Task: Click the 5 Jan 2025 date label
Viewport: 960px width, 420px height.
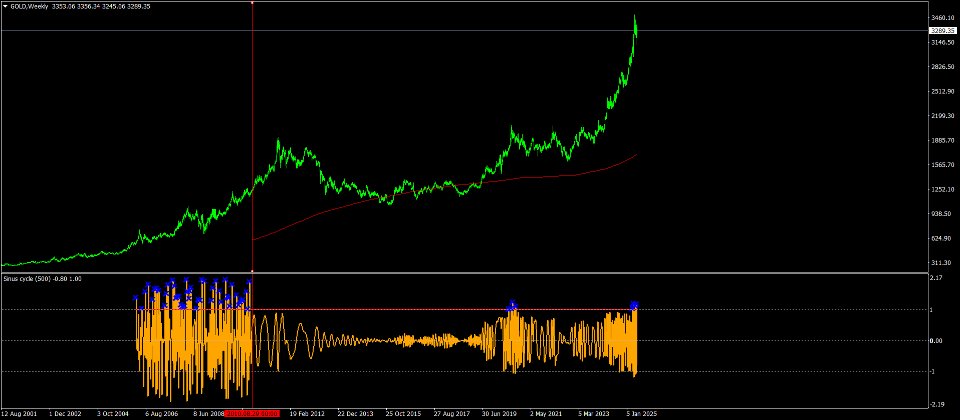Action: (x=642, y=413)
